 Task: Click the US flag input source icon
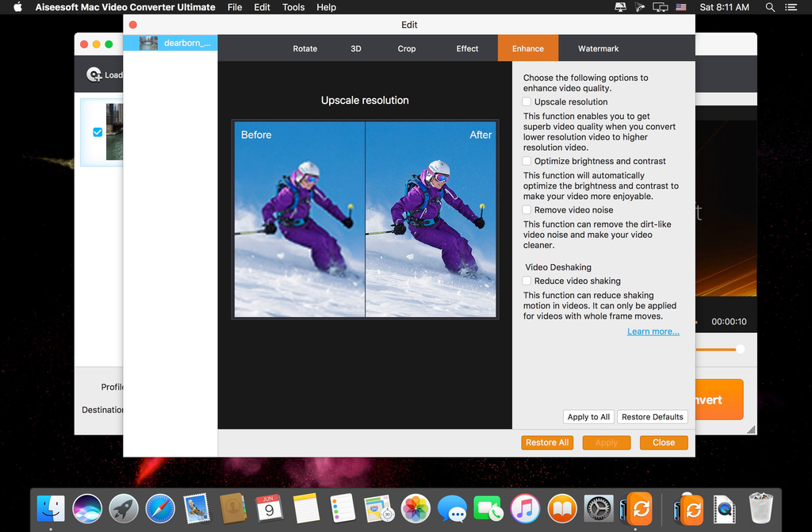[681, 7]
